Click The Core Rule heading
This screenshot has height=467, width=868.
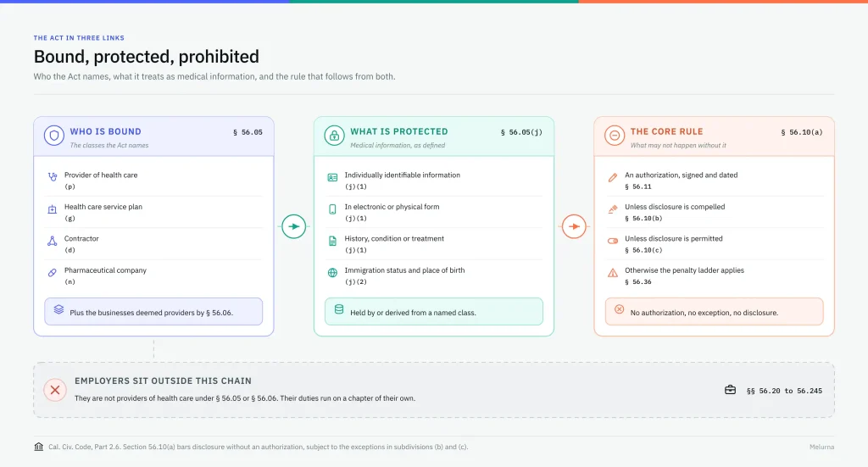(666, 131)
